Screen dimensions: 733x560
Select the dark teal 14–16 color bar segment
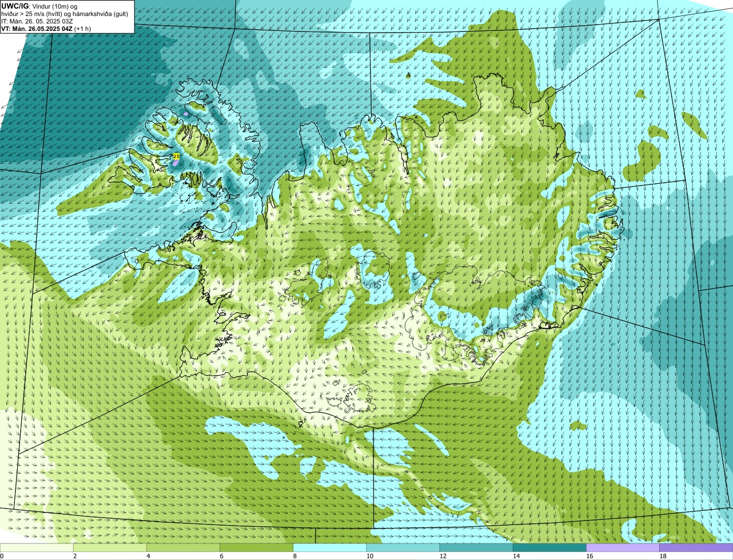click(x=550, y=548)
